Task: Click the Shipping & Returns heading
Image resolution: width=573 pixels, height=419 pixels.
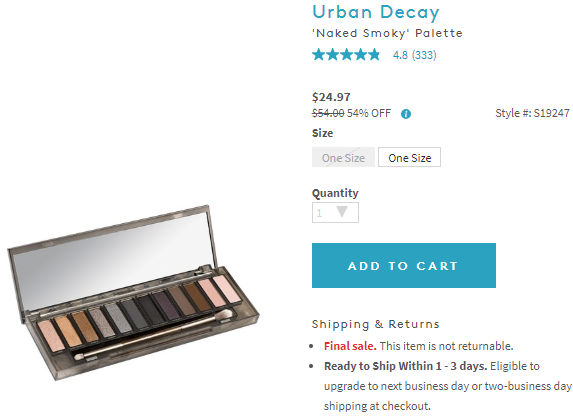Action: [376, 324]
